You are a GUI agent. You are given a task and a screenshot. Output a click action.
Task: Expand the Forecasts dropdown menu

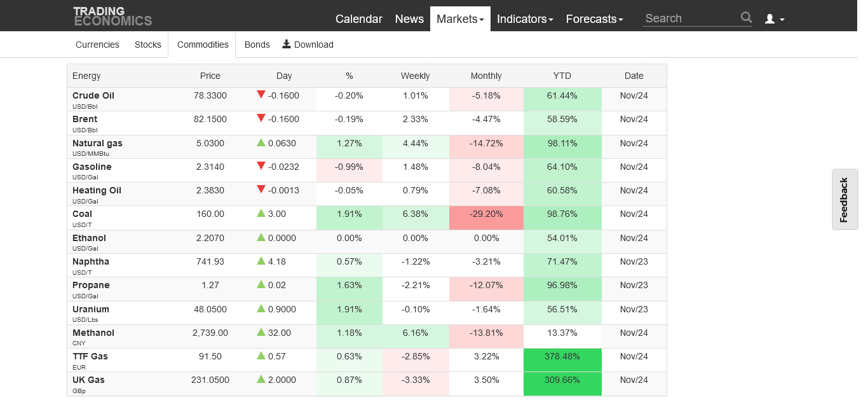[x=594, y=19]
